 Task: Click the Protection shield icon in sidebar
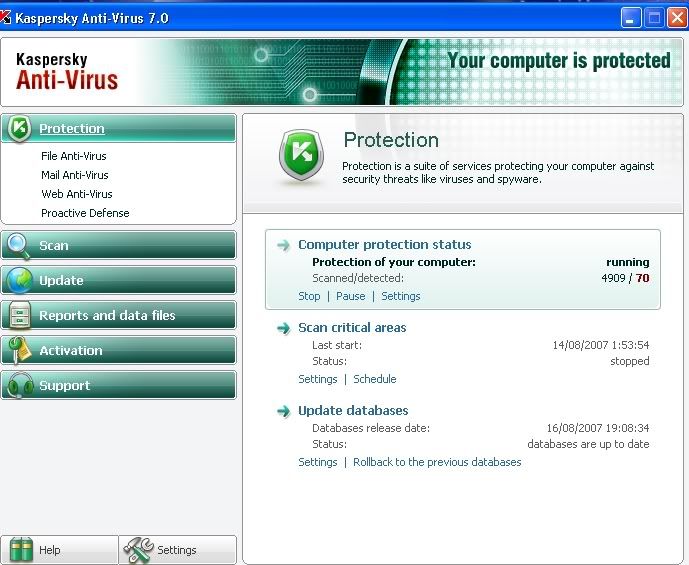tap(19, 128)
